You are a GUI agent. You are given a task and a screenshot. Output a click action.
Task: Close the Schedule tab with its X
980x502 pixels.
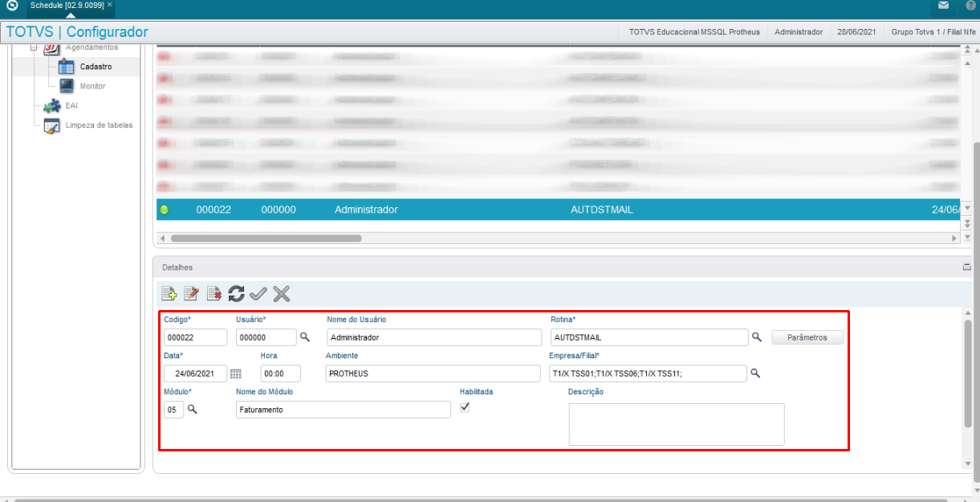tap(110, 5)
